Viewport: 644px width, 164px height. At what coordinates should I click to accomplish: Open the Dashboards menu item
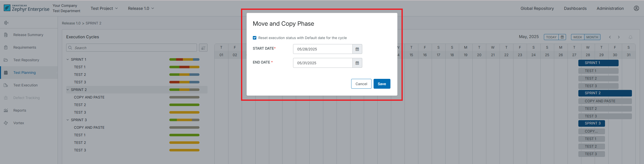click(575, 8)
